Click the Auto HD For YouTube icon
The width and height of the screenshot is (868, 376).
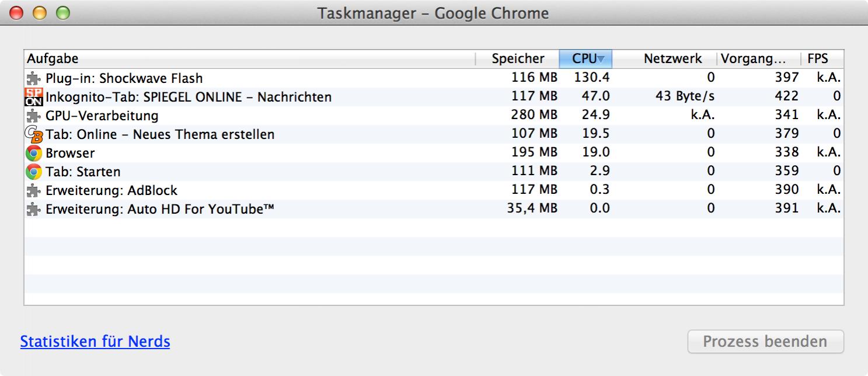pyautogui.click(x=34, y=209)
